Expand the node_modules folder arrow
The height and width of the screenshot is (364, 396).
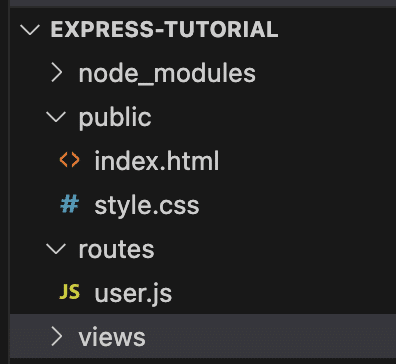click(x=57, y=73)
